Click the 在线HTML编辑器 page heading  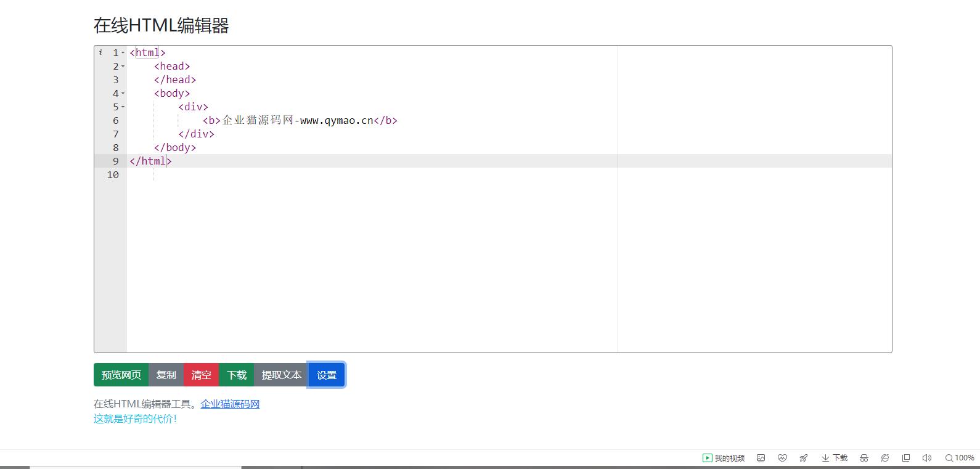click(x=161, y=26)
